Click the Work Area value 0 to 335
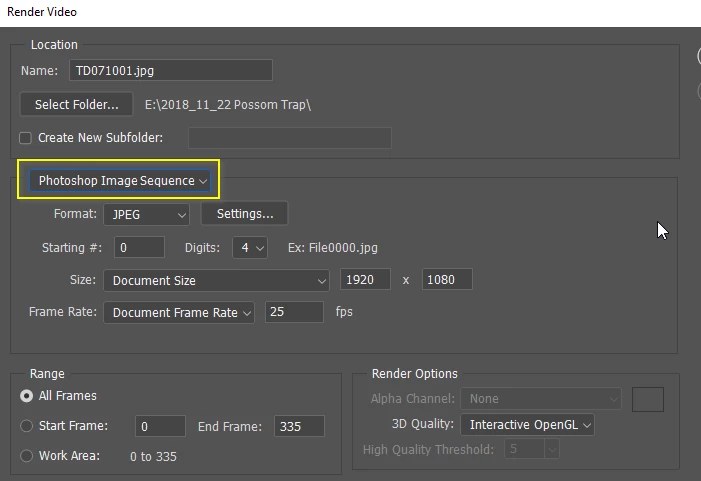The height and width of the screenshot is (481, 701). (x=153, y=456)
